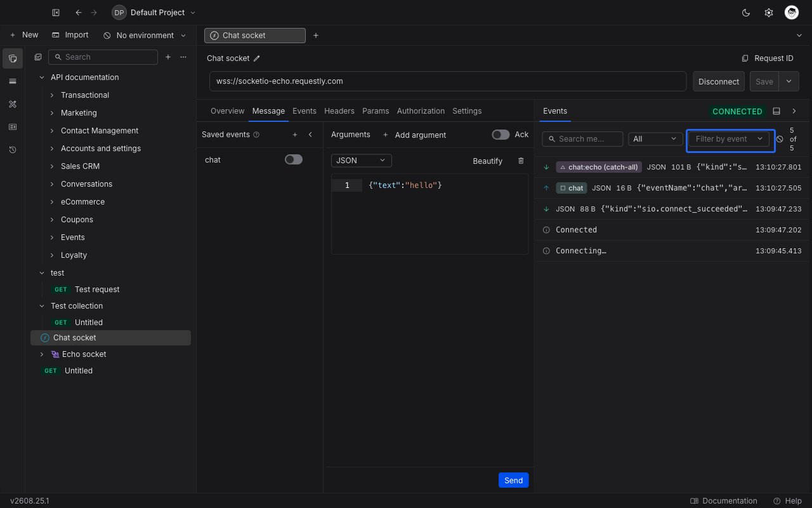The width and height of the screenshot is (812, 508).
Task: Switch to the Events request tab
Action: coord(304,110)
